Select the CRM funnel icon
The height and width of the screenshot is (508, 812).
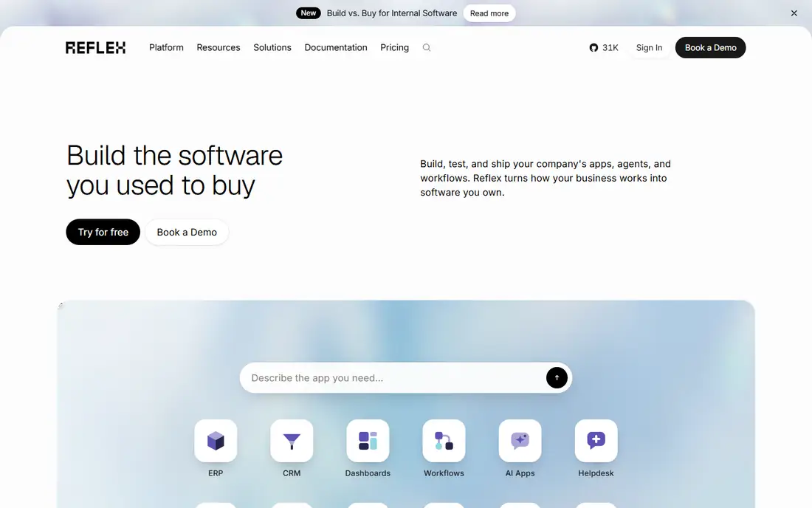click(292, 441)
